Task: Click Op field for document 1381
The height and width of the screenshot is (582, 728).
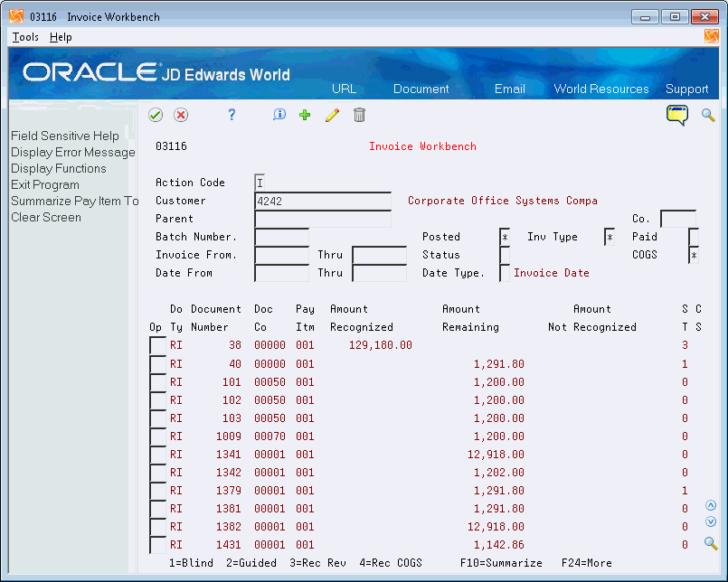Action: [x=158, y=509]
